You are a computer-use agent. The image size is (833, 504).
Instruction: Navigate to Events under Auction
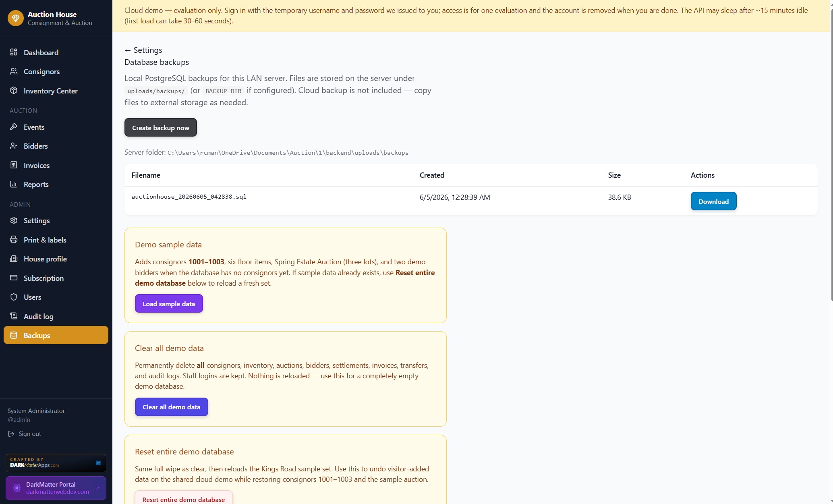click(56, 127)
